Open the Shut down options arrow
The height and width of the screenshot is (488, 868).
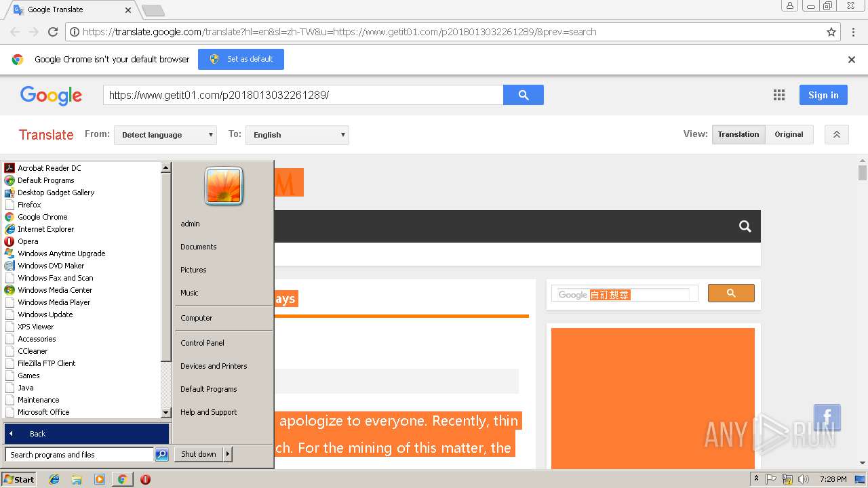click(228, 454)
